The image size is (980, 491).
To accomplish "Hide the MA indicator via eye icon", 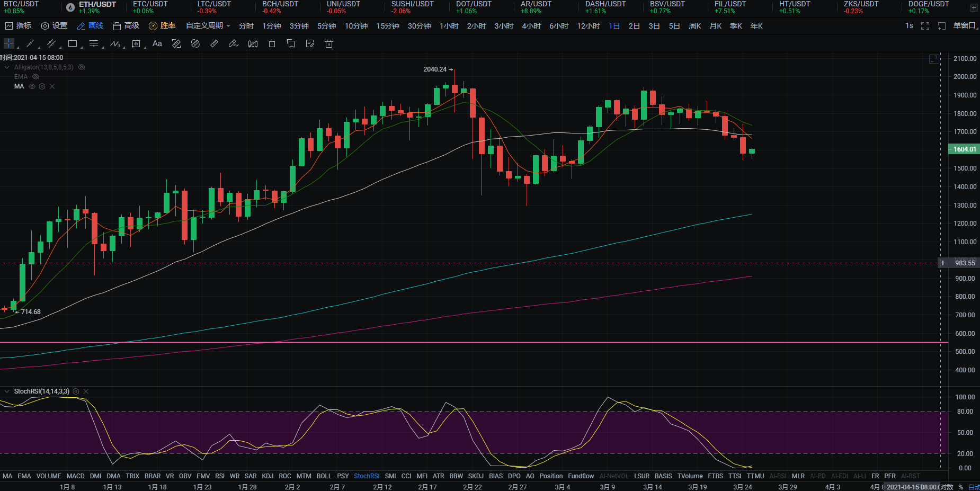I will [x=32, y=86].
